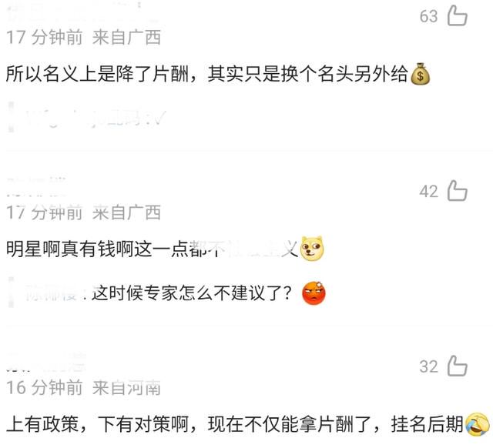
Task: Open comment starting with 上有政策，下有对策啊
Action: click(x=248, y=424)
